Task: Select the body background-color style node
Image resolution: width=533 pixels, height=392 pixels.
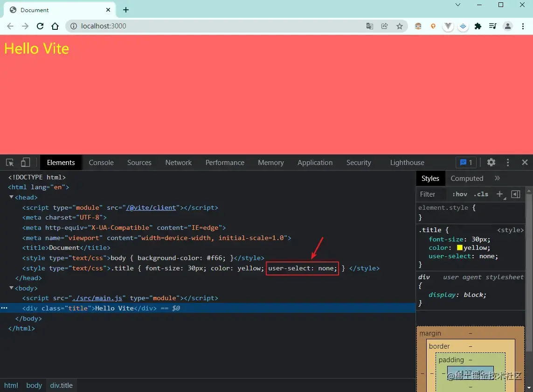Action: pos(143,258)
